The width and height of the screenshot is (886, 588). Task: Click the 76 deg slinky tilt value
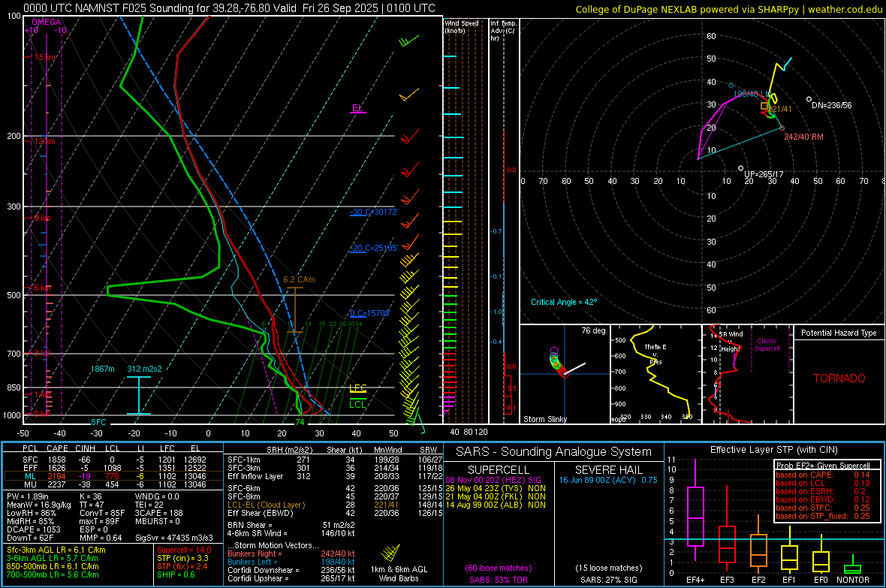click(593, 330)
